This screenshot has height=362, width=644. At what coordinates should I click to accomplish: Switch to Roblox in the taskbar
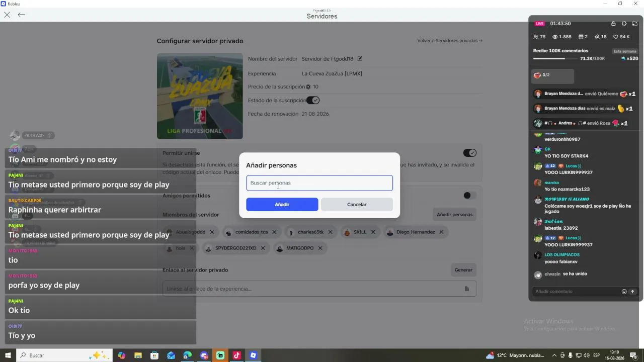point(253,355)
